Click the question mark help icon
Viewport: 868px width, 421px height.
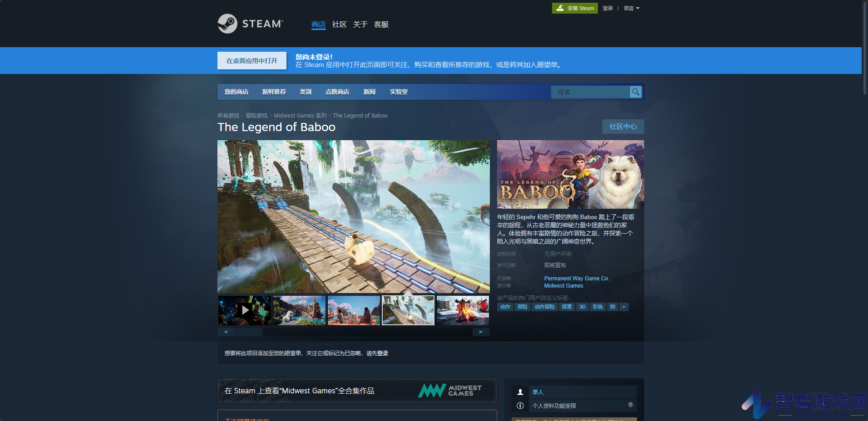[x=631, y=405]
